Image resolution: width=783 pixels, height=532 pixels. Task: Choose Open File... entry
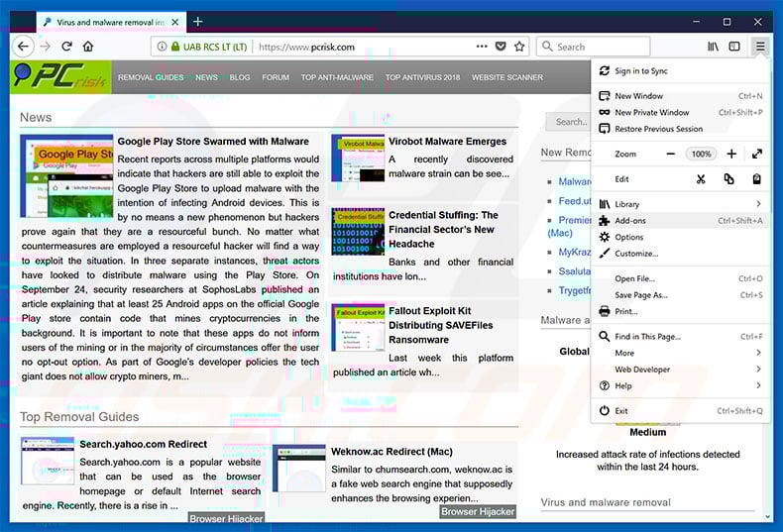pos(680,278)
